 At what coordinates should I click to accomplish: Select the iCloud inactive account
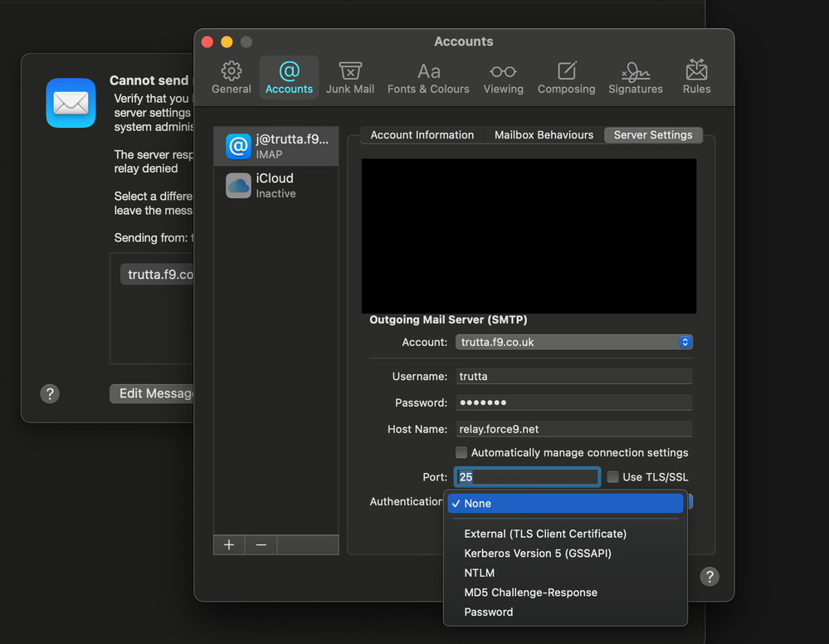point(276,185)
